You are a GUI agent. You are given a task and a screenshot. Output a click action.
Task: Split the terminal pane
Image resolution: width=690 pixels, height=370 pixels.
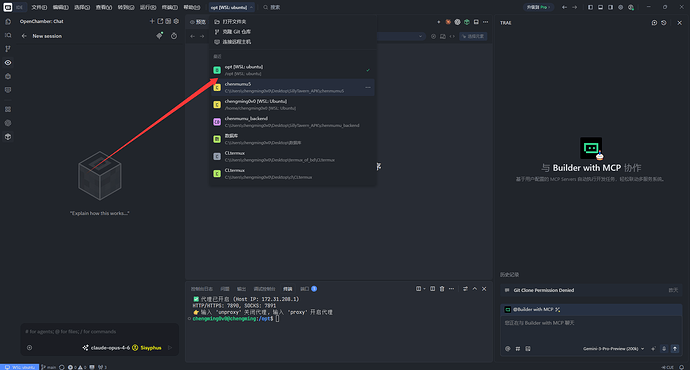(433, 289)
